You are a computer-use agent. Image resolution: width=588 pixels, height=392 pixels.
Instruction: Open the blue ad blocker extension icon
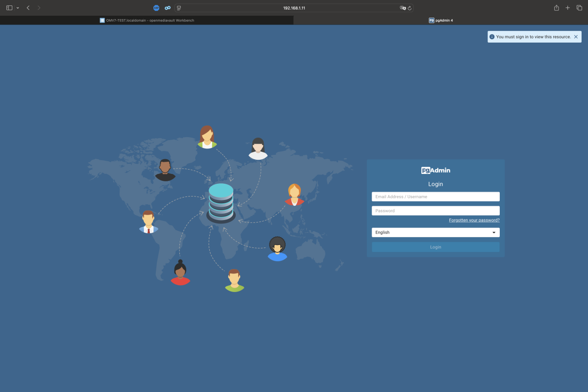(156, 8)
